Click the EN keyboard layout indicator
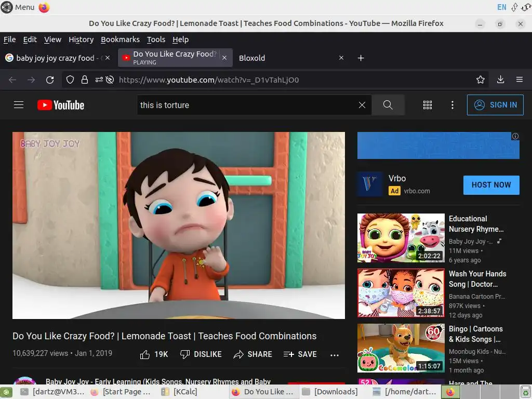Image resolution: width=532 pixels, height=399 pixels. coord(501,7)
